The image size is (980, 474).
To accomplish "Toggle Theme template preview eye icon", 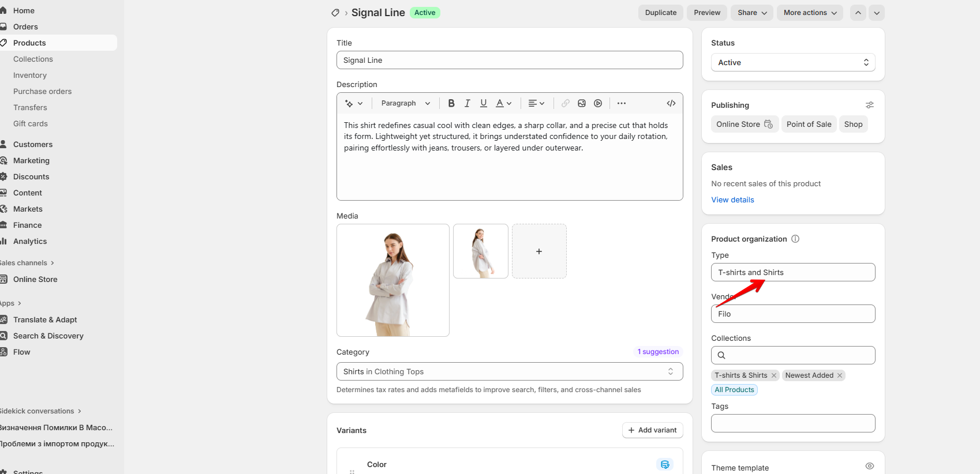I will [869, 466].
